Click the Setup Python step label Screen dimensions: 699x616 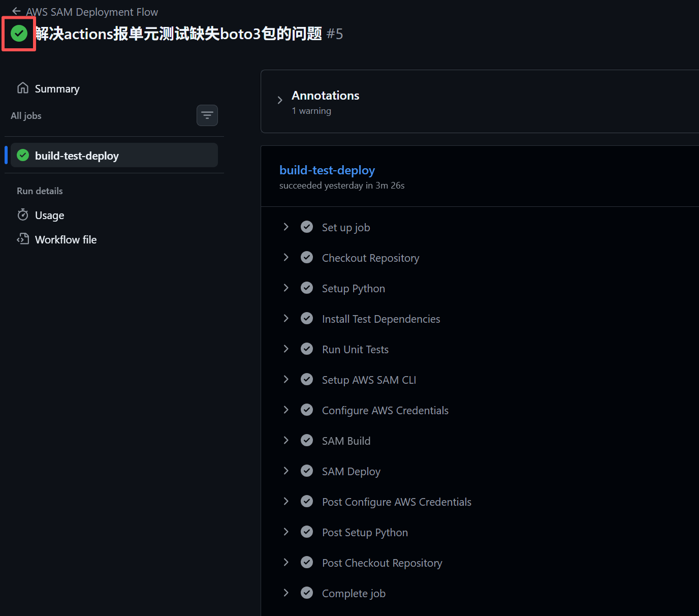point(354,288)
